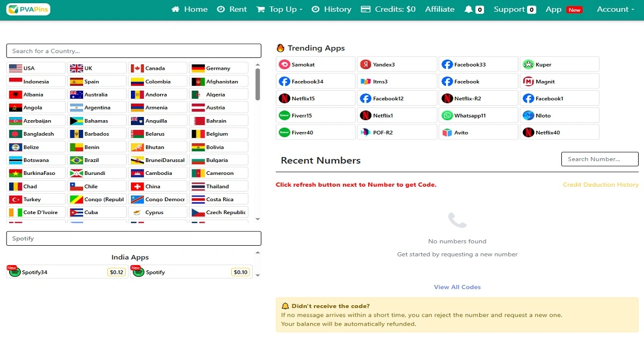This screenshot has height=338, width=644.
Task: Select Whatsapp11 trending app
Action: pos(478,115)
